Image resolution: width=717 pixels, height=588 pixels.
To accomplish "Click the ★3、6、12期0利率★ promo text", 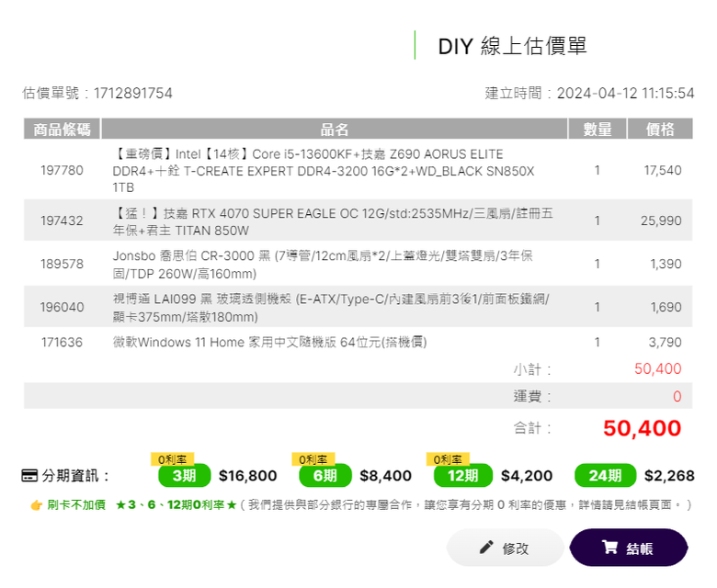I will (x=176, y=504).
